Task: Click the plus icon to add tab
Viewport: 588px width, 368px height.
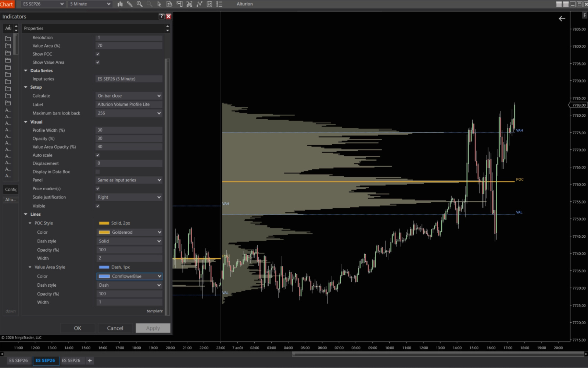Action: [x=90, y=361]
